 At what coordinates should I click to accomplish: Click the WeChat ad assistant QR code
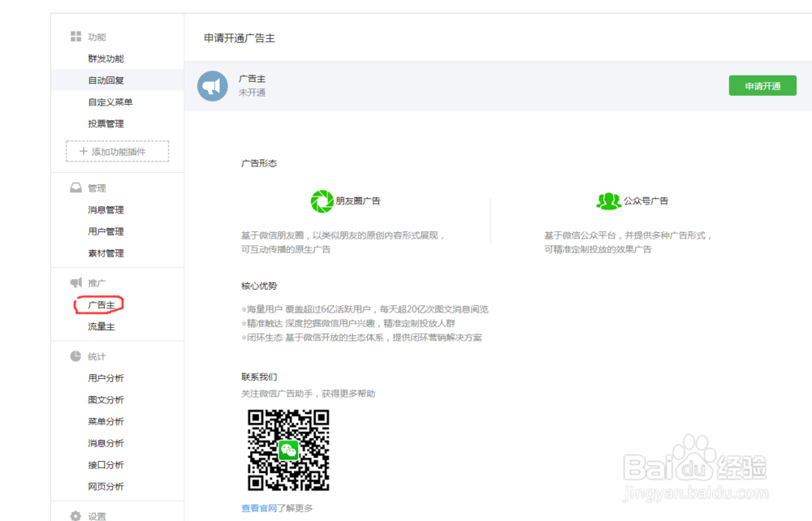pos(288,450)
